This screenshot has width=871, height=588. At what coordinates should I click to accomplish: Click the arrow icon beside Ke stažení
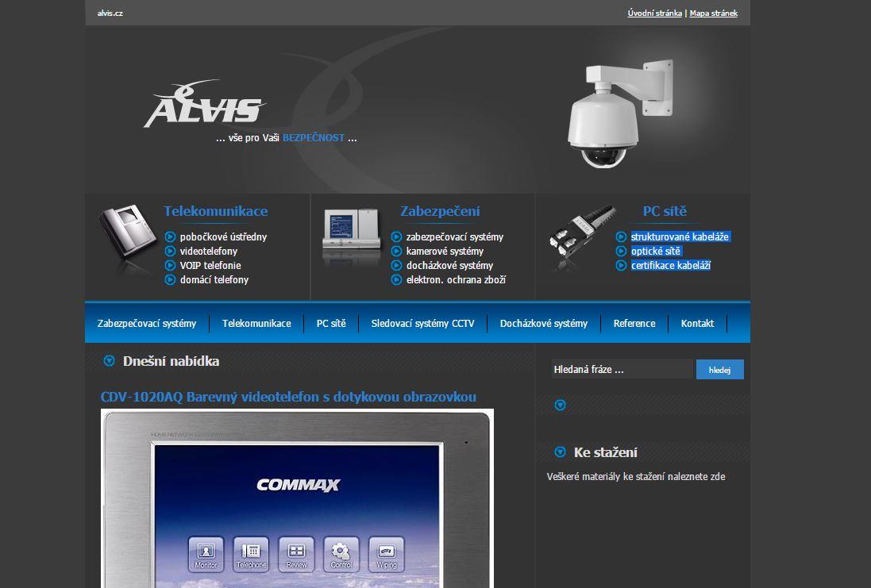[561, 452]
